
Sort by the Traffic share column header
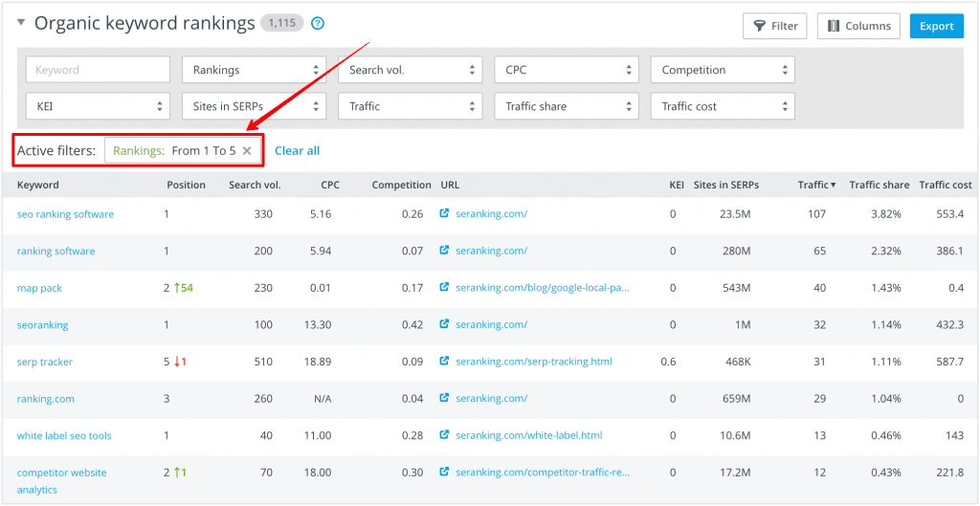pyautogui.click(x=879, y=185)
